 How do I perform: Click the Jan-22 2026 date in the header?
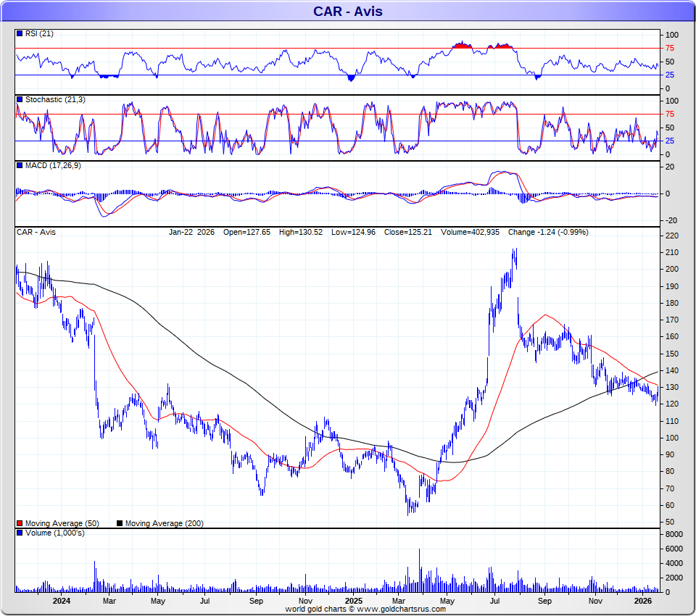192,232
